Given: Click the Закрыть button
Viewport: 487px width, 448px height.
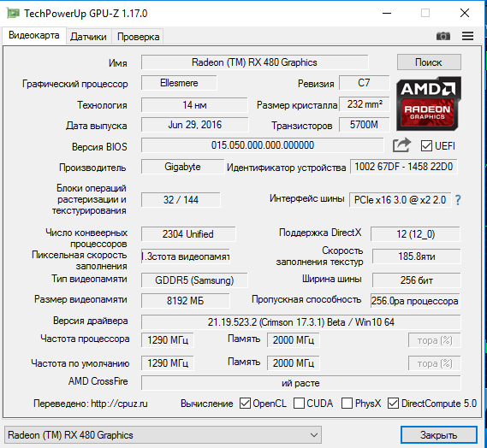Looking at the screenshot, I should pos(438,435).
